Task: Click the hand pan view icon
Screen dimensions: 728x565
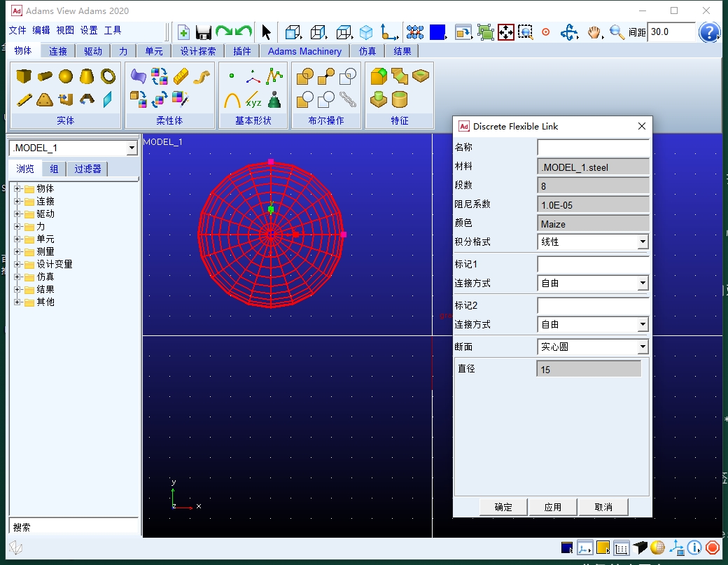Action: (594, 32)
